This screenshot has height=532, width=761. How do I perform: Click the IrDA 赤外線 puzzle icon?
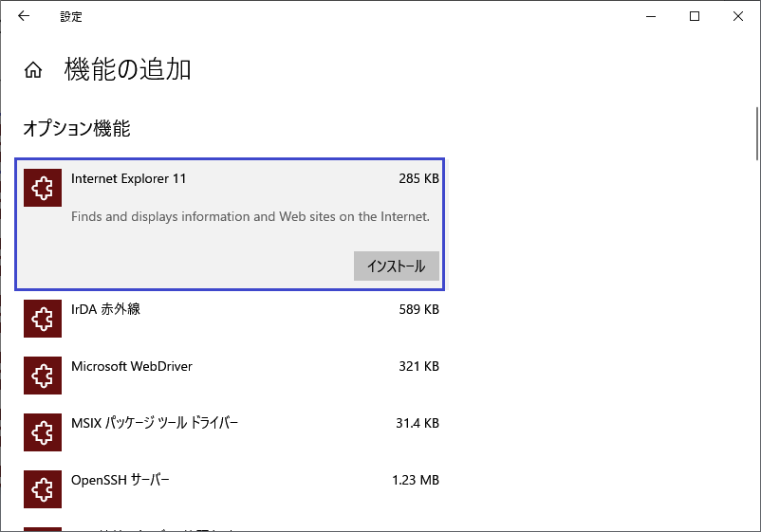43,319
